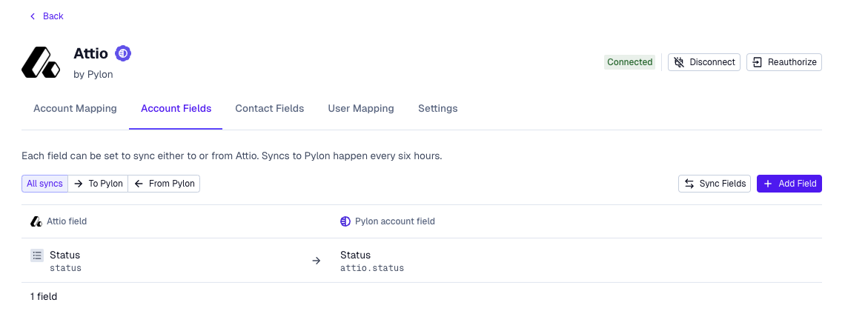Click the Status list-type field icon
The image size is (868, 311).
[x=37, y=255]
